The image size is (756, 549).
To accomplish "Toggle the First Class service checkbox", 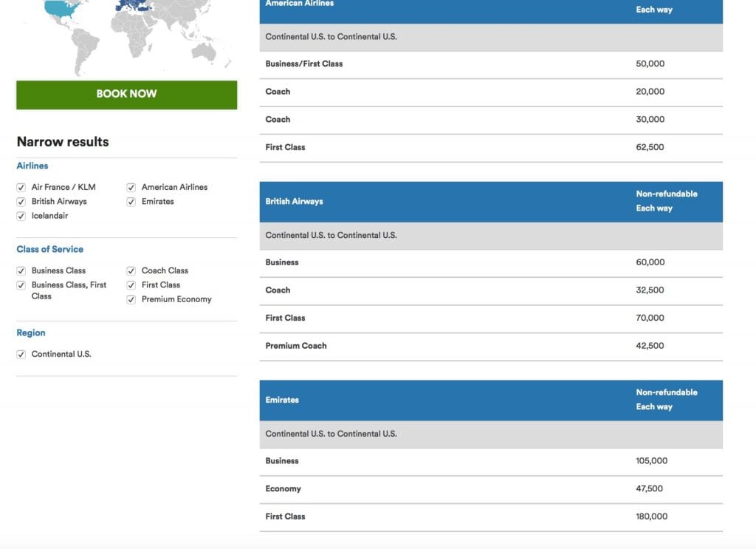I will click(131, 285).
